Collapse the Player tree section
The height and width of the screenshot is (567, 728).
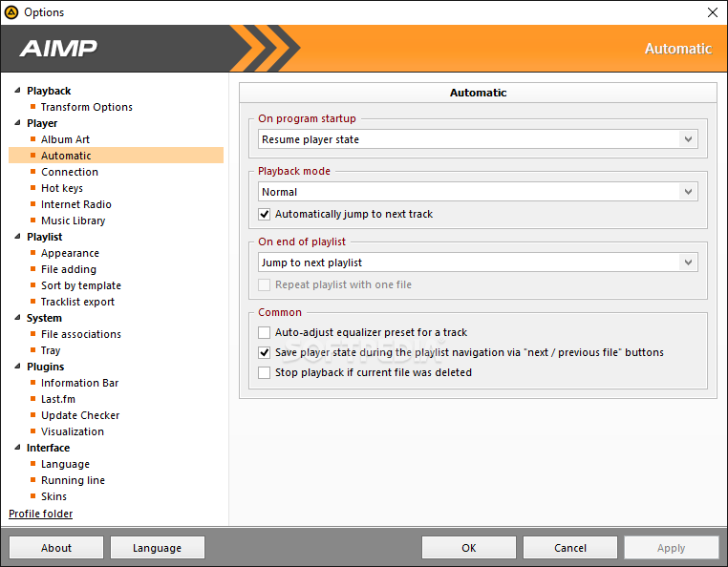[x=17, y=122]
